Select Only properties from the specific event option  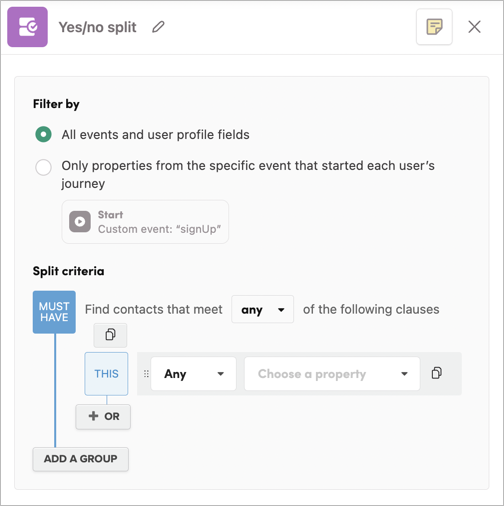point(43,167)
